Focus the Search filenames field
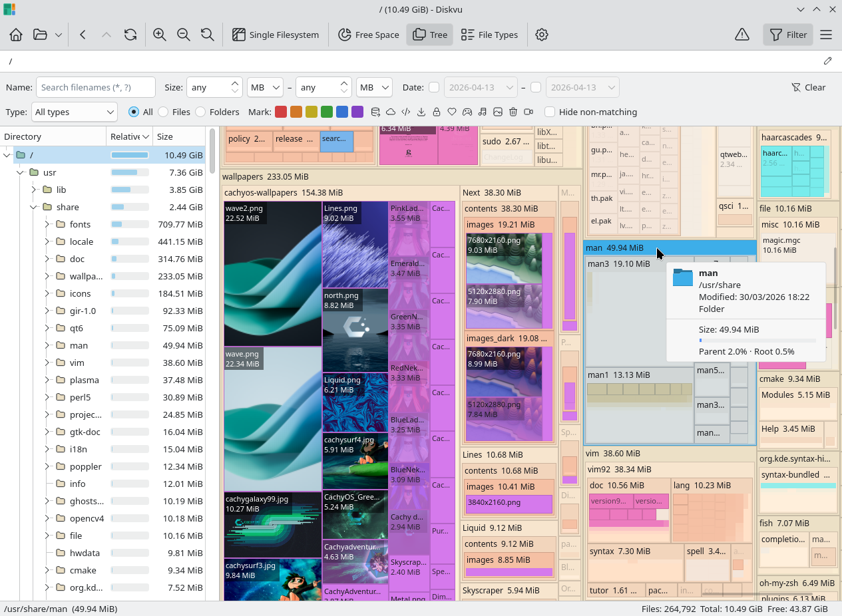Image resolution: width=842 pixels, height=616 pixels. [95, 87]
